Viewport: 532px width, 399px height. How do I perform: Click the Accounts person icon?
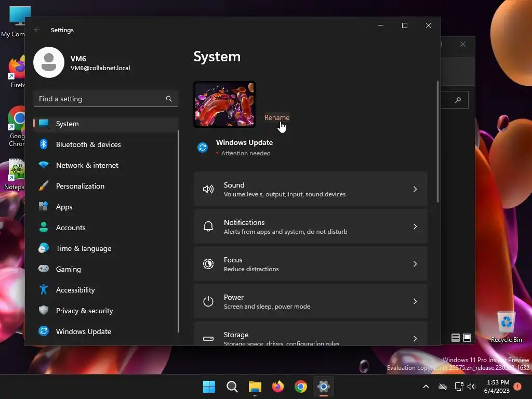click(44, 227)
